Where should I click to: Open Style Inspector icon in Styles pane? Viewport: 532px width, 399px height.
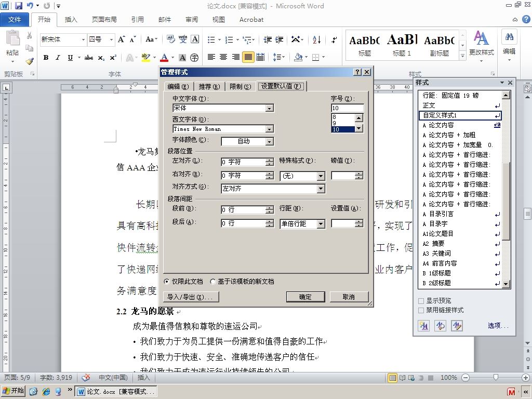[440, 326]
